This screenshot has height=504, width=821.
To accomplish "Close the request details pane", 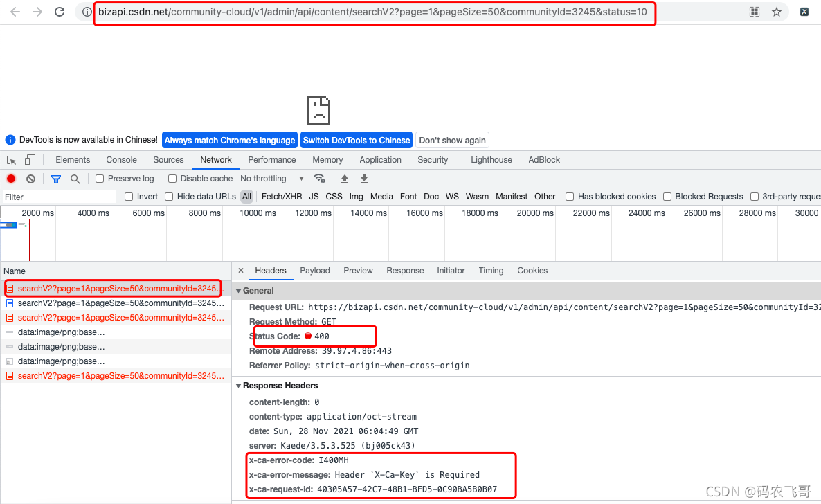I will coord(241,270).
